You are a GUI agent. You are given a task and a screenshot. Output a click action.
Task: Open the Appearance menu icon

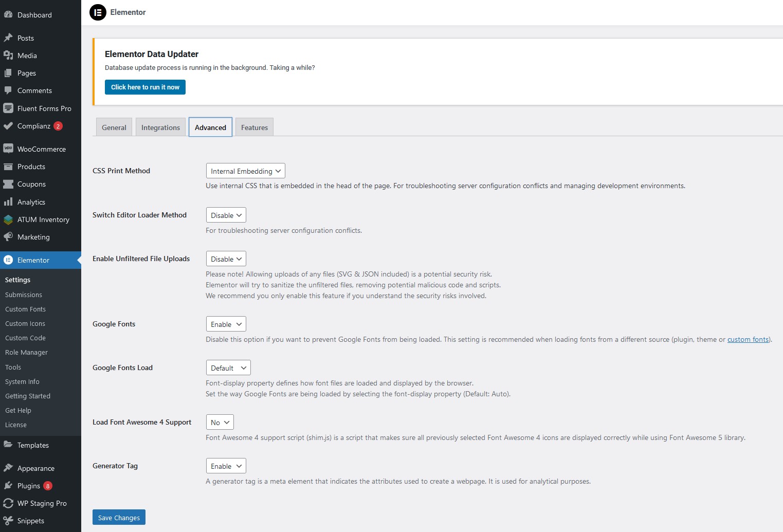[x=8, y=468]
